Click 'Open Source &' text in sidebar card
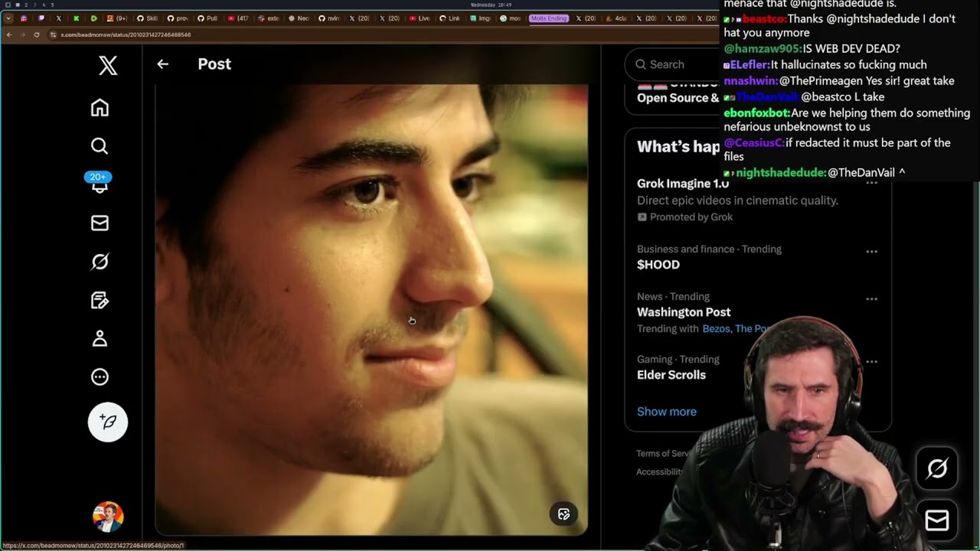This screenshot has width=980, height=551. tap(678, 98)
